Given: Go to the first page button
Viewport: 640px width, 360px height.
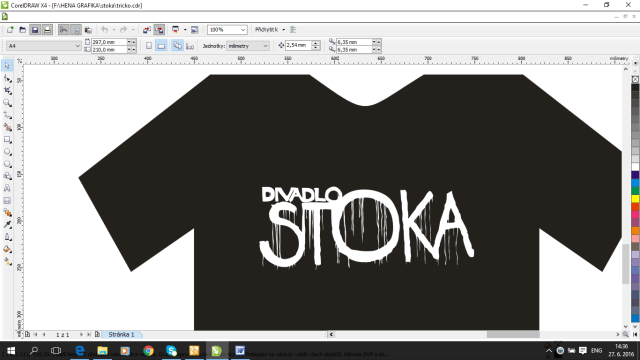Looking at the screenshot, I should (x=36, y=334).
